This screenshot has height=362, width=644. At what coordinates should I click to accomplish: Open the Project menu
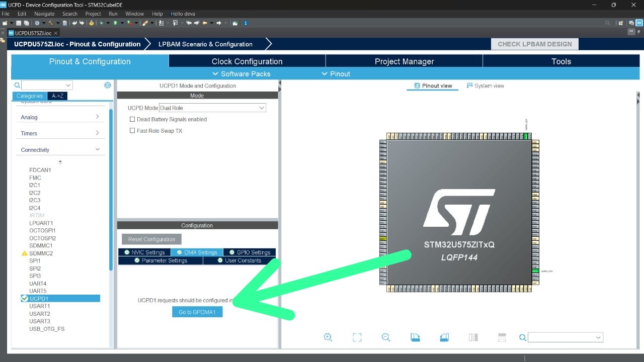click(93, 14)
